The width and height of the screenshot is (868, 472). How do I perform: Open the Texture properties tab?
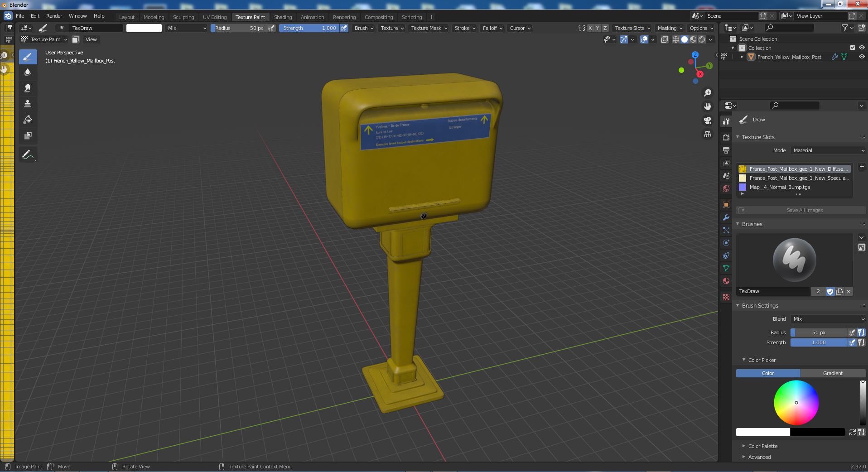click(726, 297)
